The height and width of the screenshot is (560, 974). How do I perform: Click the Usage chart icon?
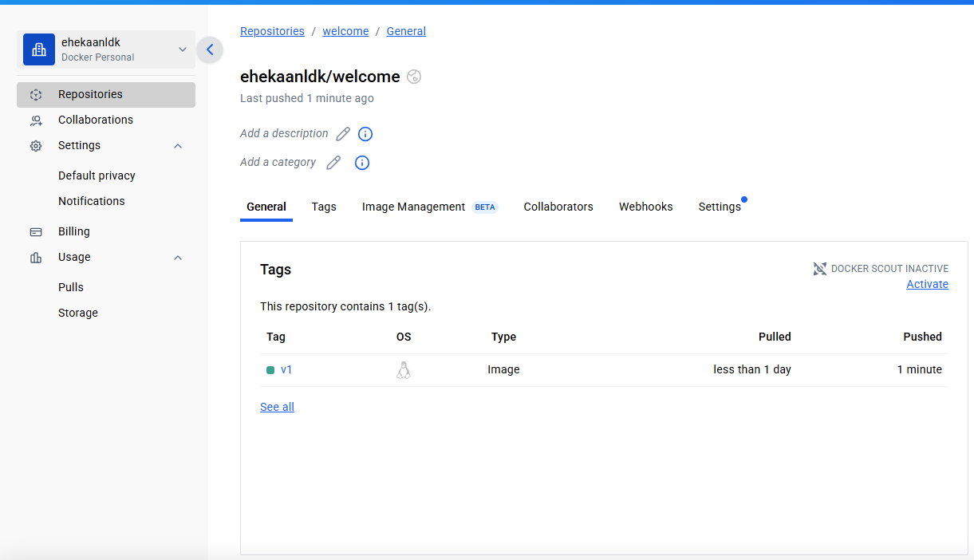click(x=36, y=257)
